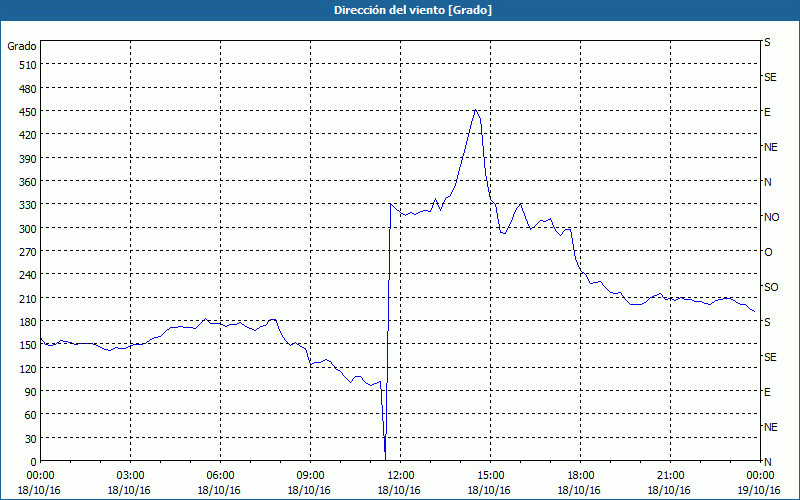This screenshot has width=800, height=500.
Task: Click the "NE" compass label level with 390
Action: 771,147
